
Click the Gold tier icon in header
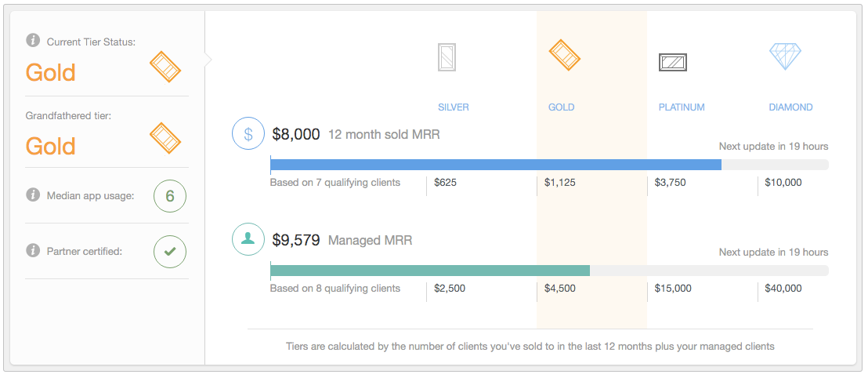point(564,55)
